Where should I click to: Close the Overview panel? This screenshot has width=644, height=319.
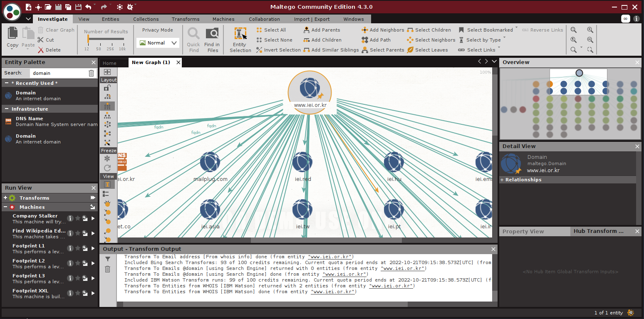(x=637, y=62)
